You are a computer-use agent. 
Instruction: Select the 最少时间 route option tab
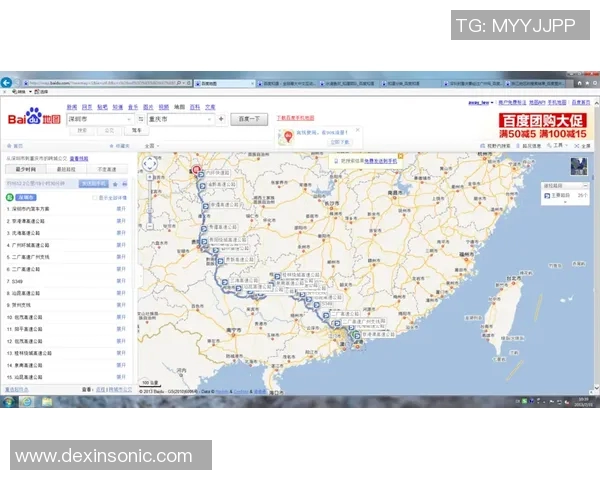25,170
